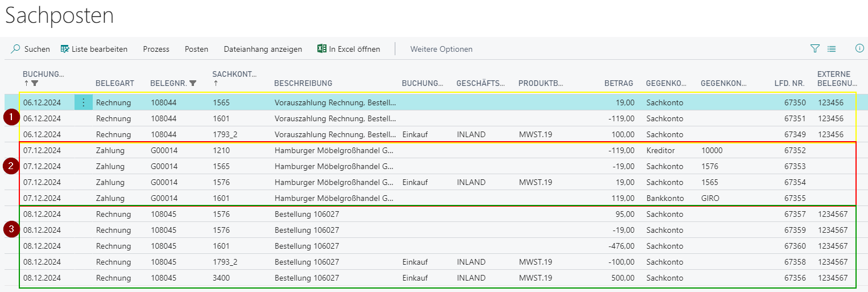Open the Prozess menu
This screenshot has height=292, width=868.
pyautogui.click(x=156, y=49)
